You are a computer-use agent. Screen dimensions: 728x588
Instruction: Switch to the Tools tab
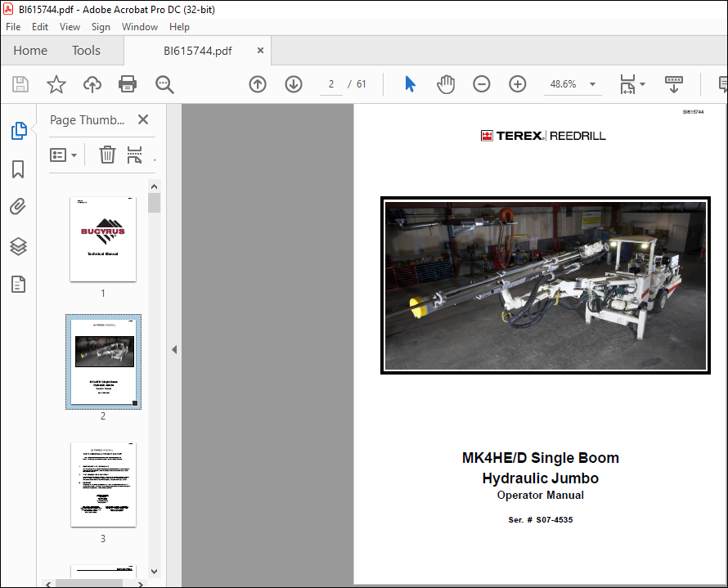[x=86, y=51]
